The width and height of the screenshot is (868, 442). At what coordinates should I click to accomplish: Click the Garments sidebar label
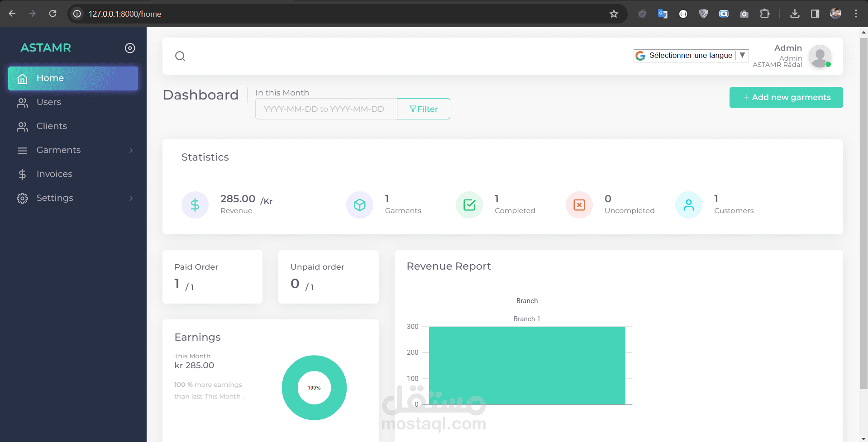tap(58, 150)
